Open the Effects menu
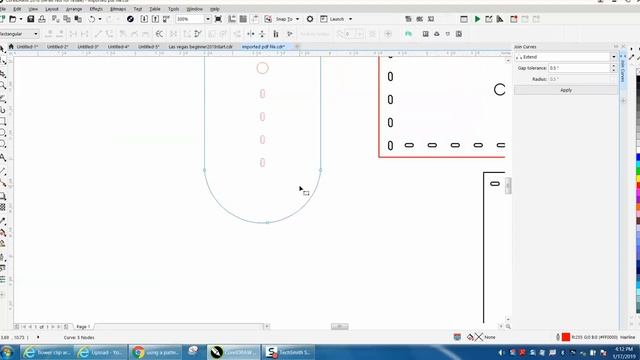Viewport: 640px width, 360px height. pyautogui.click(x=96, y=9)
